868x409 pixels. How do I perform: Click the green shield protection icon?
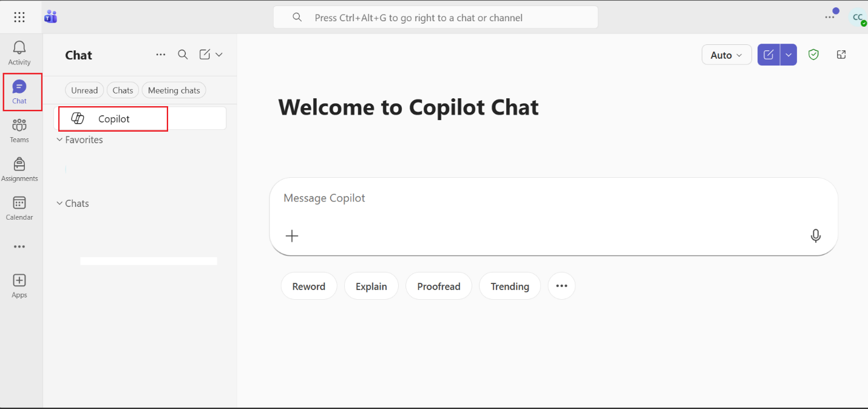813,55
